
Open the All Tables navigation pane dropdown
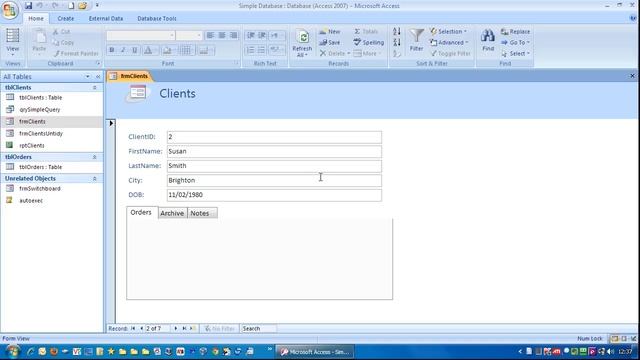click(87, 77)
